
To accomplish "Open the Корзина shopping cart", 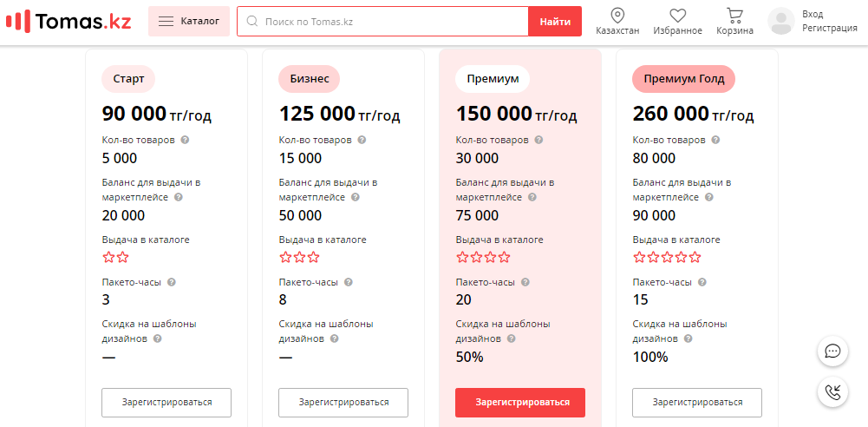I will coord(734,16).
